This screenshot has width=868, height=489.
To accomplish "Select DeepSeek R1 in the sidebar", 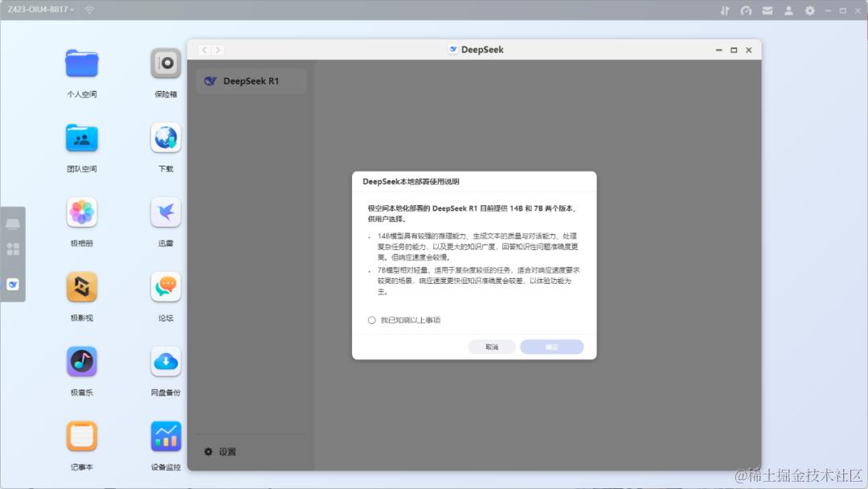I will tap(250, 80).
